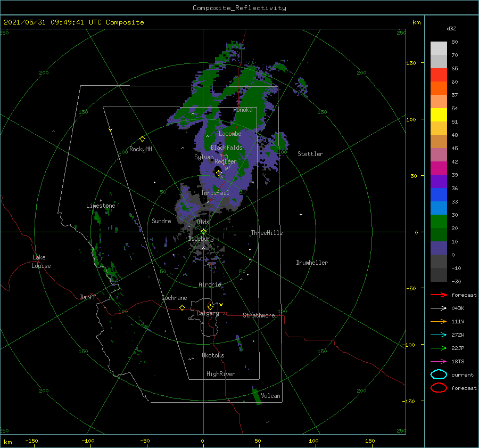Viewport: 479px width, 448px height.
Task: Click the Innisfail town label
Action: (215, 193)
